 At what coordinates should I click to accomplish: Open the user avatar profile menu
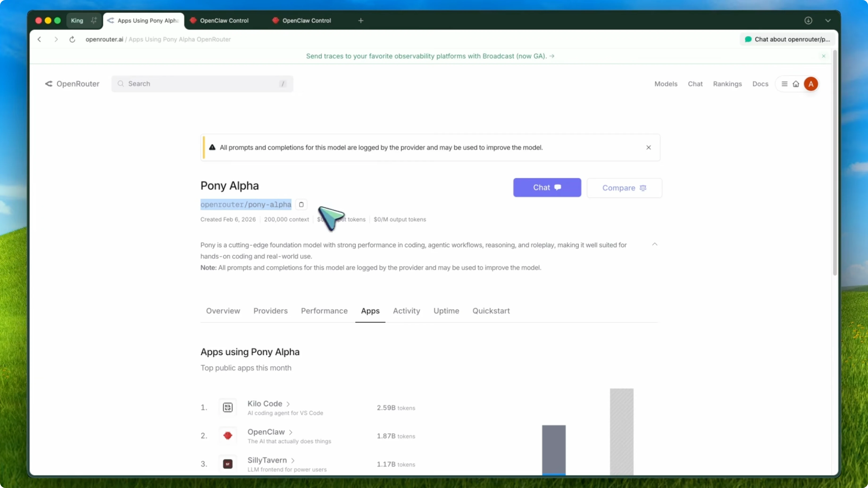811,83
